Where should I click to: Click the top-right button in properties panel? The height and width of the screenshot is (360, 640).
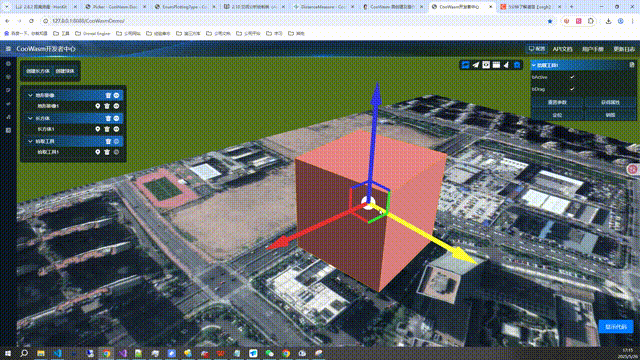click(x=610, y=102)
